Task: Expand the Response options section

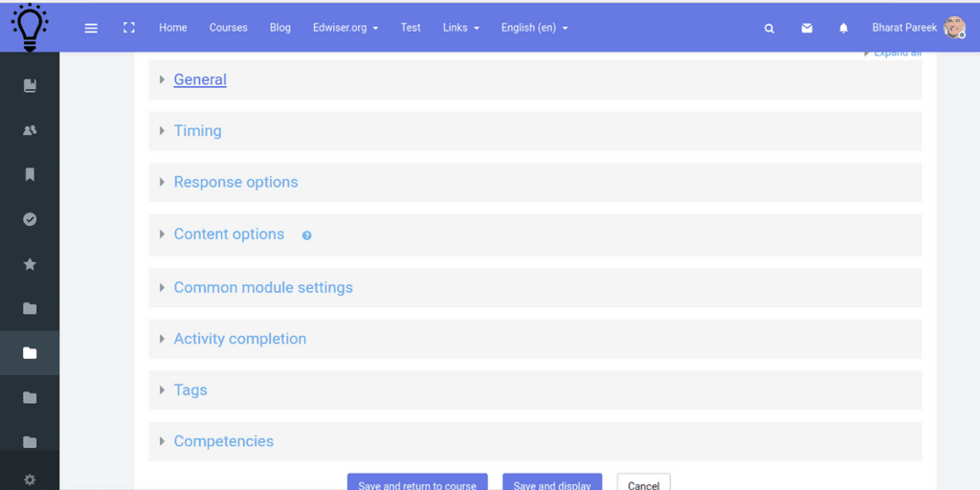Action: [x=235, y=182]
